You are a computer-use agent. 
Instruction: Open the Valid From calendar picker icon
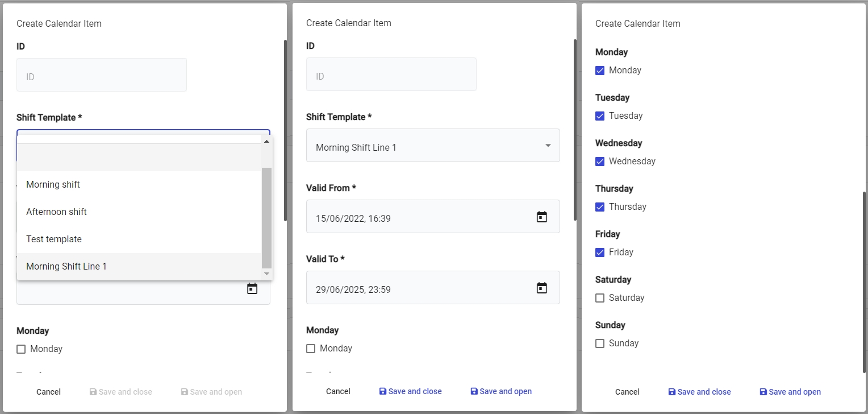542,217
